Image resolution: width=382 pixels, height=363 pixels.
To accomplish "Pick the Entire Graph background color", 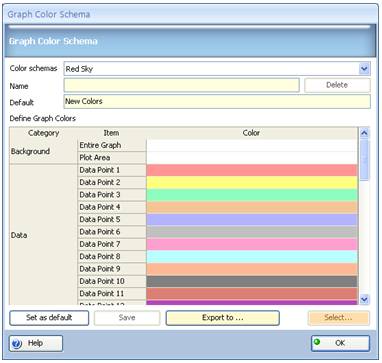I will click(x=252, y=145).
